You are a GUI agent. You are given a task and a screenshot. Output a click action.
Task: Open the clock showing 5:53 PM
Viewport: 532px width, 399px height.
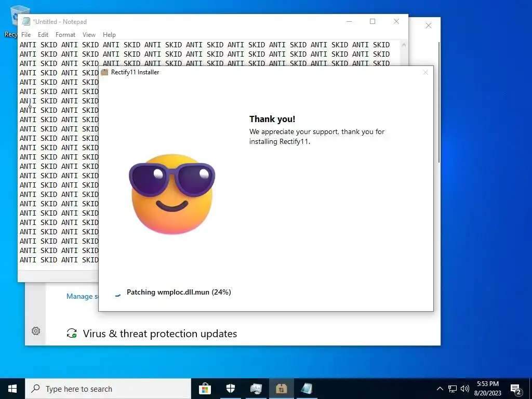click(x=488, y=389)
